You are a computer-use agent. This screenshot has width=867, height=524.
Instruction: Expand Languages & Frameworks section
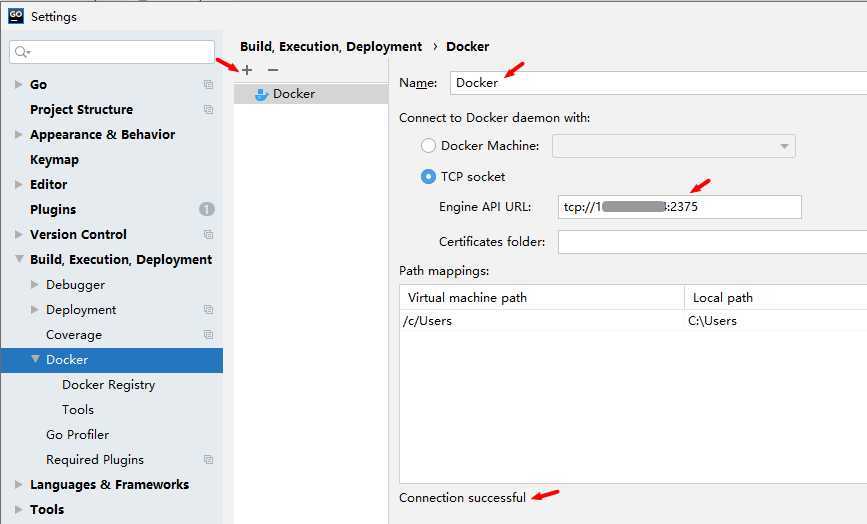tap(18, 484)
